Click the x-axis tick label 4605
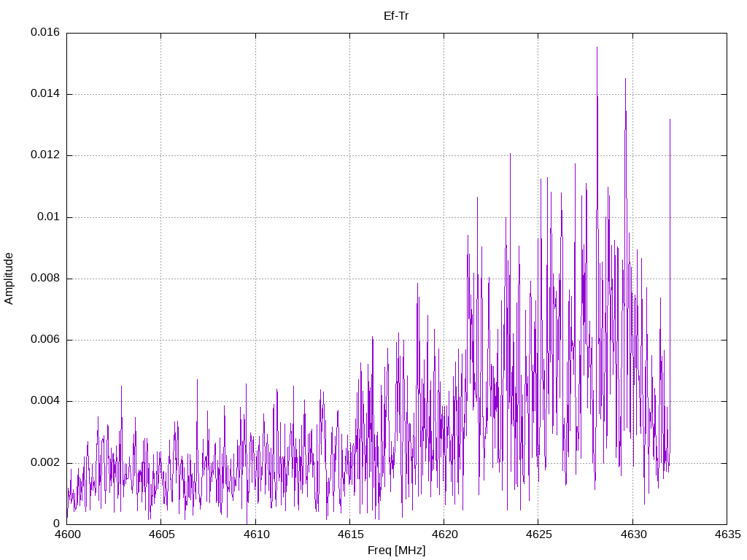Image resolution: width=747 pixels, height=560 pixels. (161, 534)
